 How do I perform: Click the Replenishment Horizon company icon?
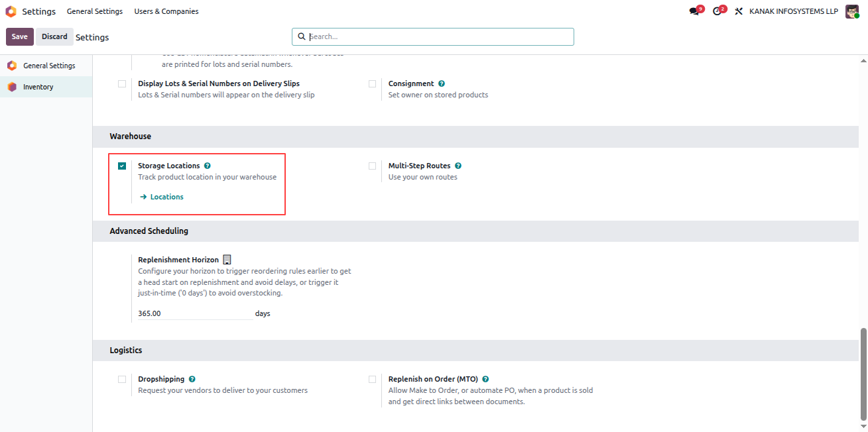(227, 260)
